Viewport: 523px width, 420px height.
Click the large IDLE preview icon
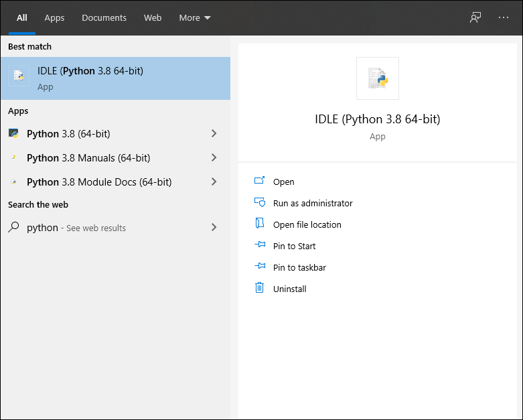point(378,78)
